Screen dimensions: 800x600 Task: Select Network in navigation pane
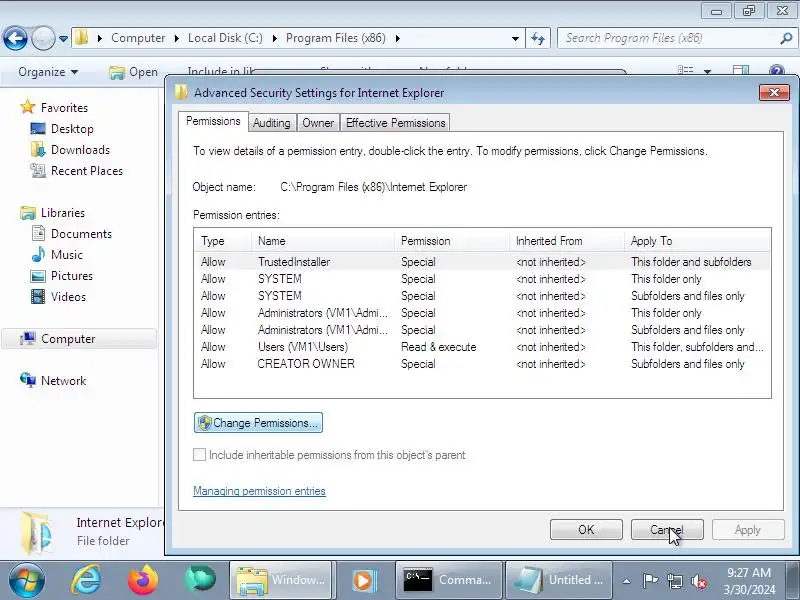point(53,381)
